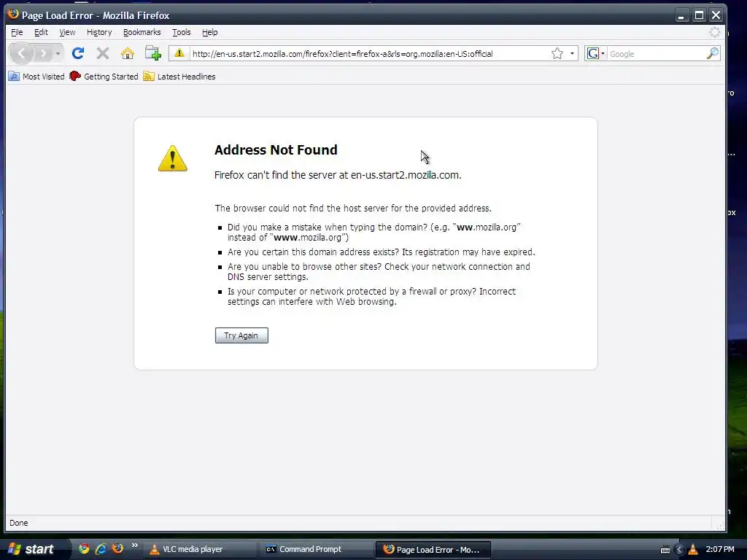Expand the quick launch overflow chevron
This screenshot has height=560, width=747.
[135, 545]
